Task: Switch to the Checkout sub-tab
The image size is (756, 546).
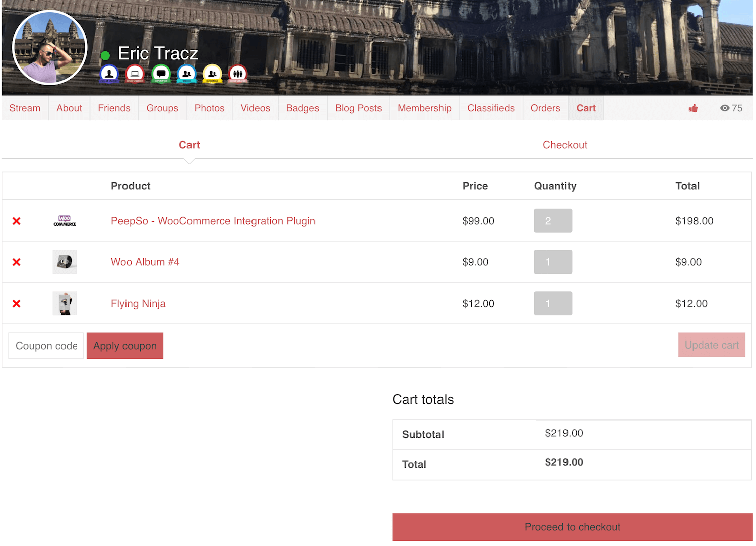Action: point(565,145)
